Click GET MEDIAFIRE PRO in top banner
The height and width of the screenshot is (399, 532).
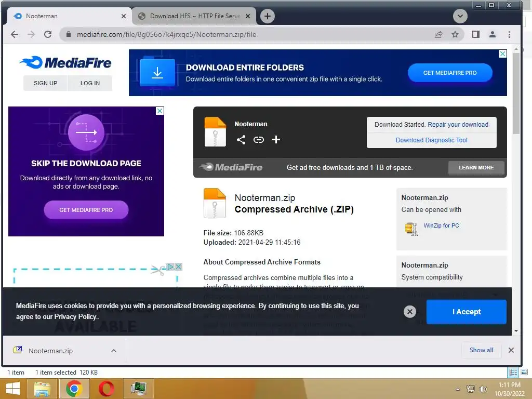pyautogui.click(x=450, y=73)
